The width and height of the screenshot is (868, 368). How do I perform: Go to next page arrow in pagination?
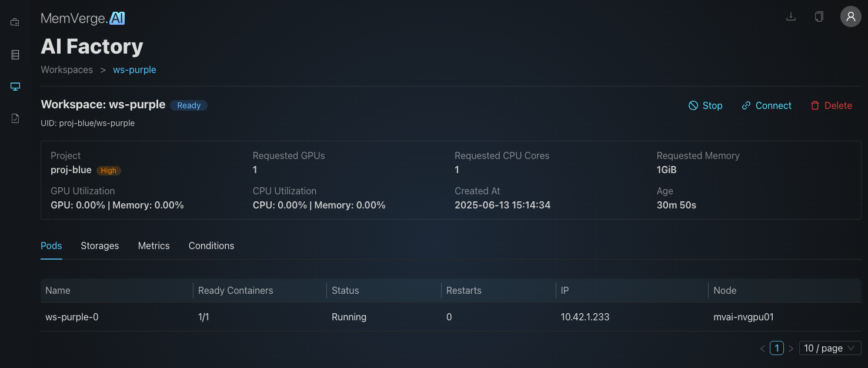point(791,349)
